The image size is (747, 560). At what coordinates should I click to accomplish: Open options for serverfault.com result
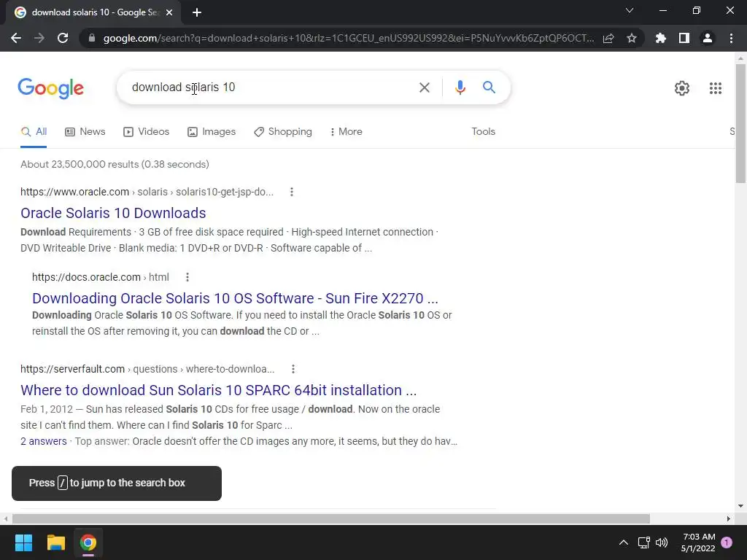(x=293, y=369)
